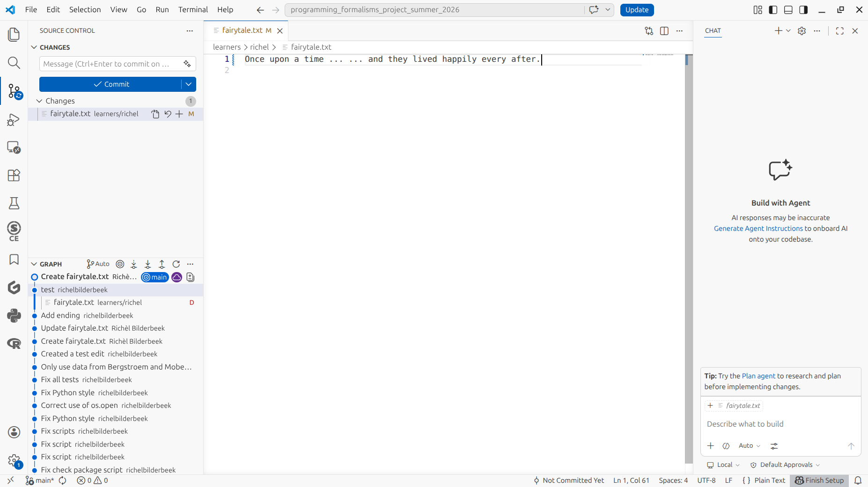Click the Plain Text language mode
868x487 pixels.
pos(770,480)
